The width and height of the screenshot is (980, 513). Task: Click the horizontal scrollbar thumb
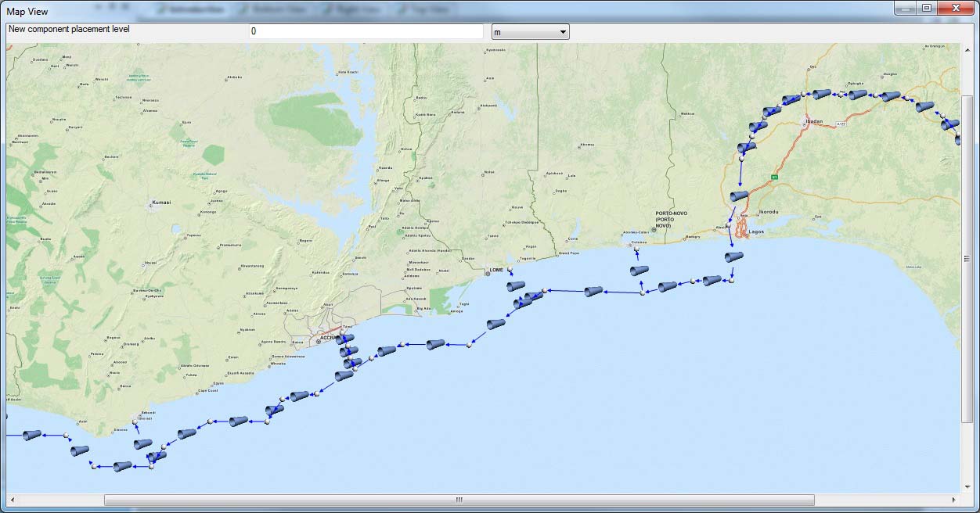(459, 500)
